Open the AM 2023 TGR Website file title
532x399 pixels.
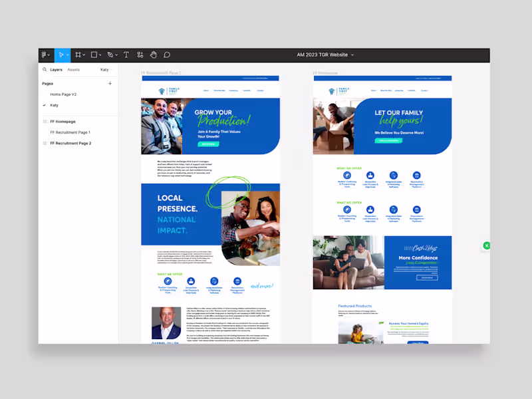(x=323, y=55)
